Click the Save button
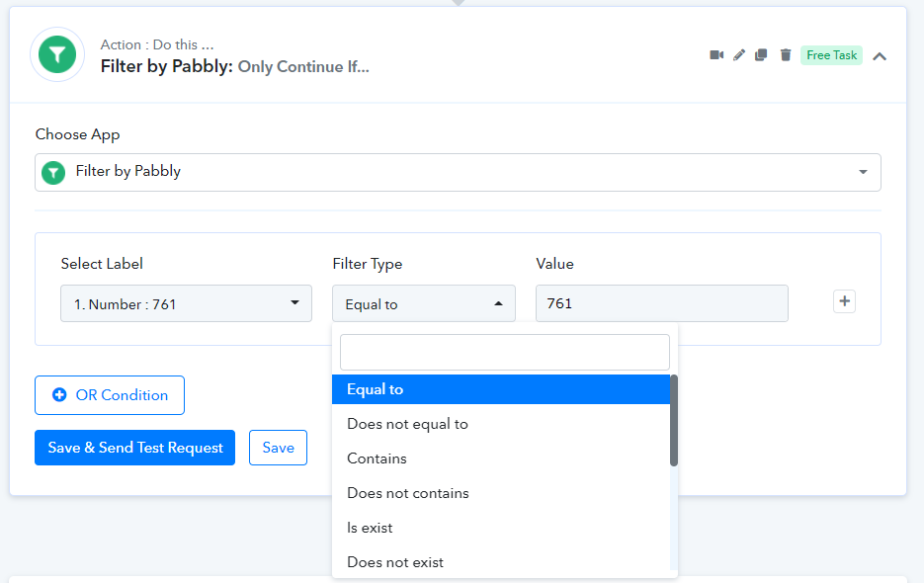 tap(278, 448)
